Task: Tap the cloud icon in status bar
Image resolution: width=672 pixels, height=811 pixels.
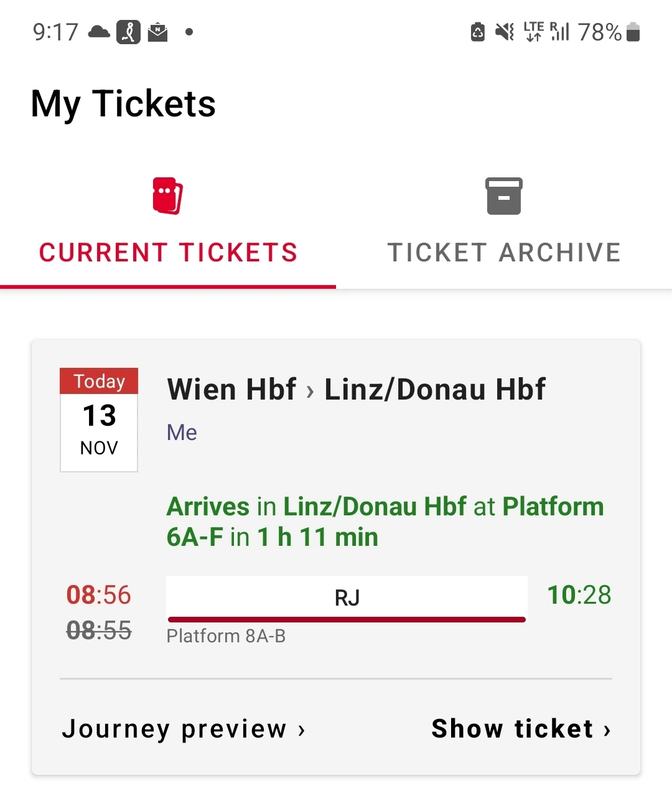Action: pos(99,32)
